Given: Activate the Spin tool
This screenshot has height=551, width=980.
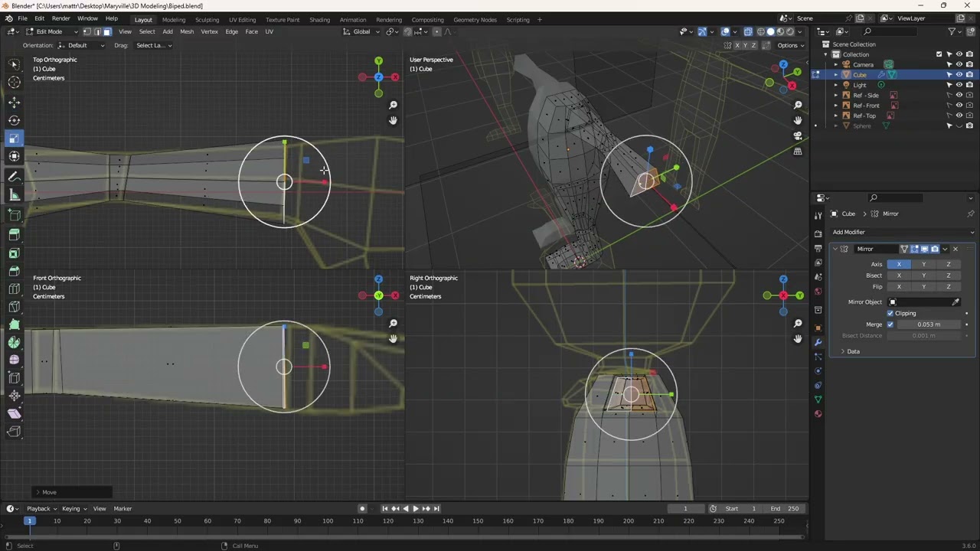Looking at the screenshot, I should (x=14, y=343).
